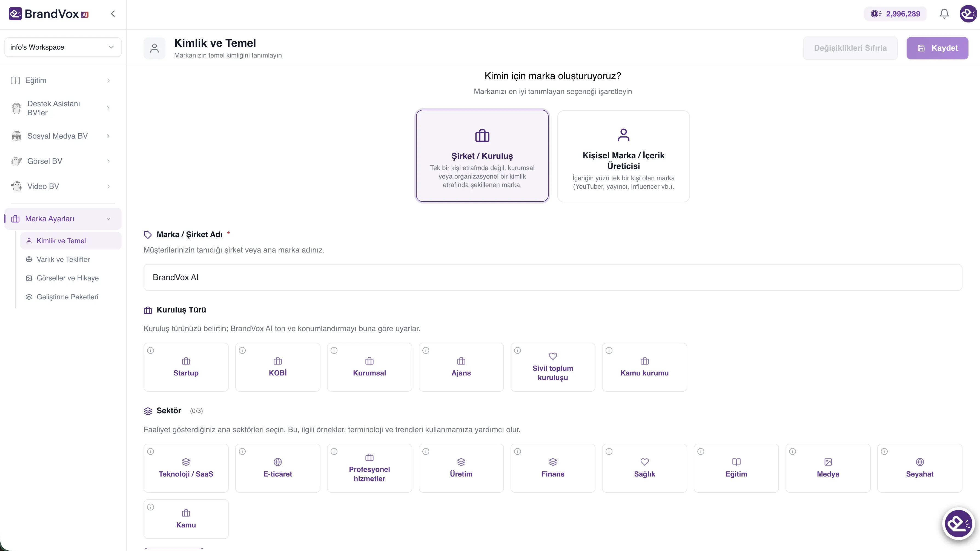Open Varlık ve Teklifler settings page
The width and height of the screenshot is (980, 551).
pyautogui.click(x=71, y=259)
